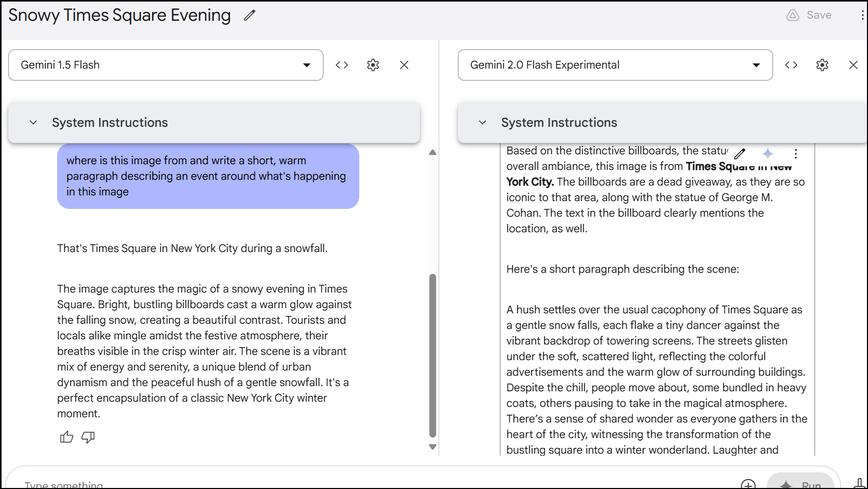Click the left panel's scroll up arrow
Viewport: 868px width, 489px height.
pyautogui.click(x=432, y=152)
